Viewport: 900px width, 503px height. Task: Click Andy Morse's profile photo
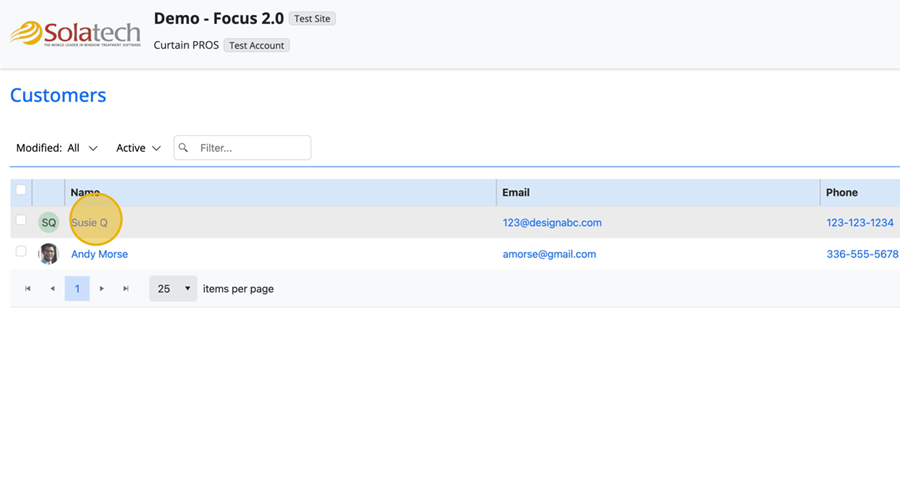point(48,254)
